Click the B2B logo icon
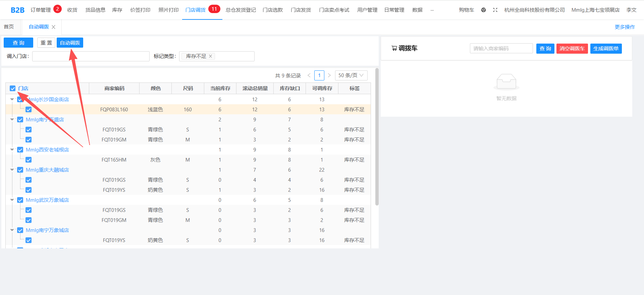 click(x=17, y=10)
